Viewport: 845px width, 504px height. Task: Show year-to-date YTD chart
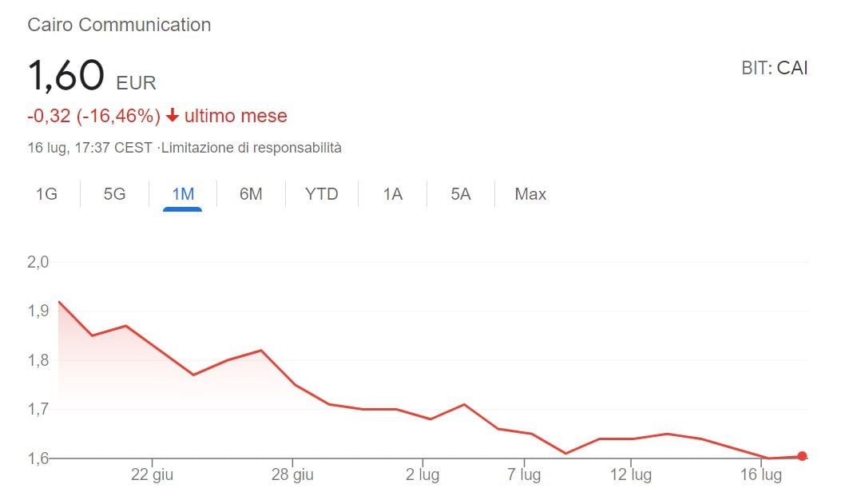322,194
